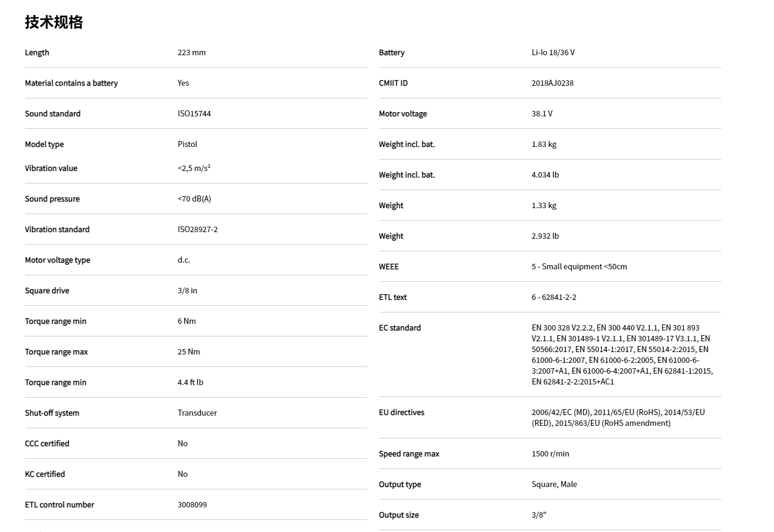Click the Li-Io 18/36 V battery value
Viewport: 774px width, 532px height.
[x=553, y=53]
